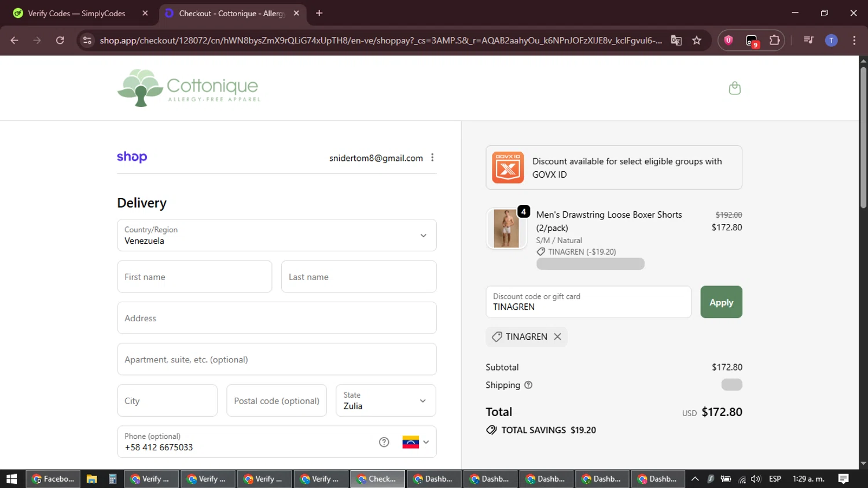Click the address bar URL

click(x=381, y=41)
